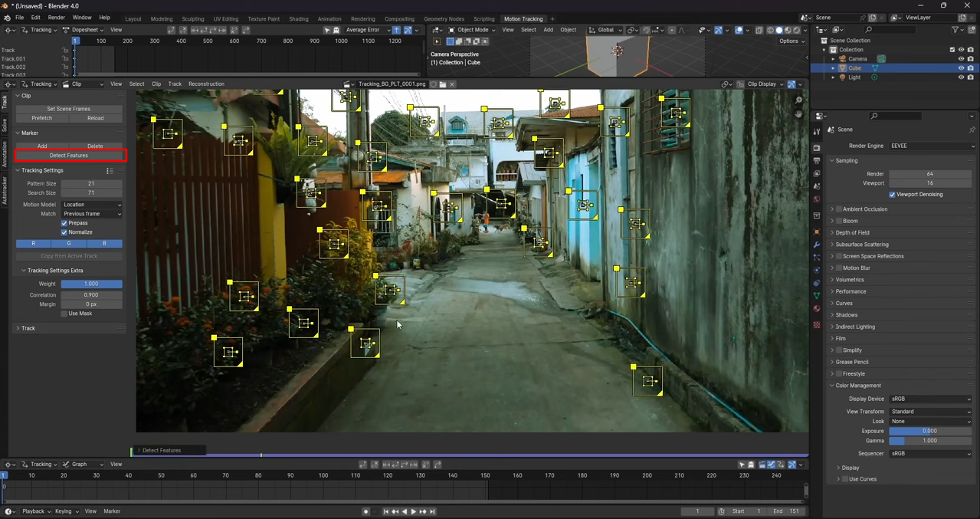Open the Render menu
The height and width of the screenshot is (519, 980).
click(x=57, y=18)
